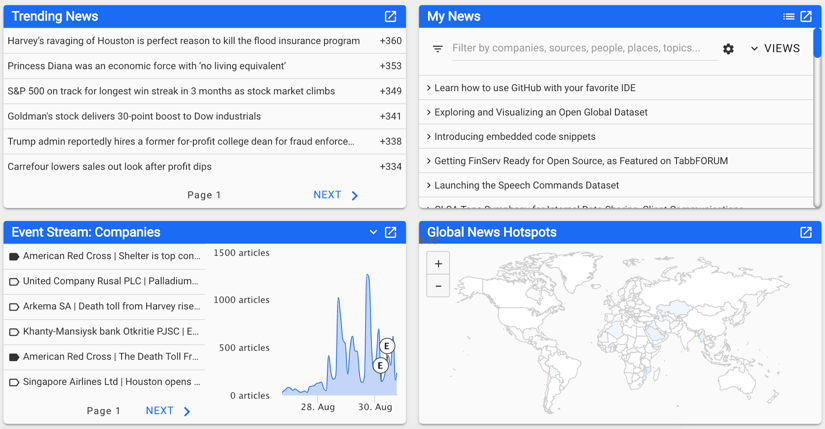This screenshot has height=429, width=825.
Task: Toggle tag for Arkema SA event
Action: (x=14, y=307)
